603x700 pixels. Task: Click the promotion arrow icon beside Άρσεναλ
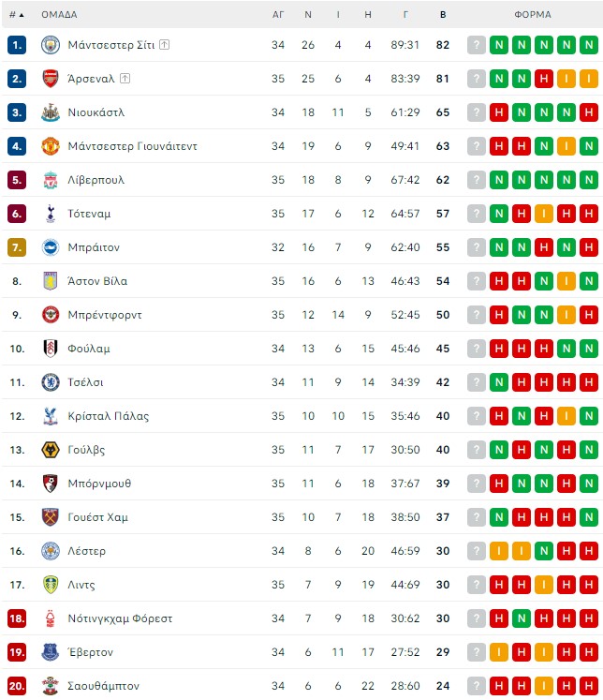[x=125, y=79]
